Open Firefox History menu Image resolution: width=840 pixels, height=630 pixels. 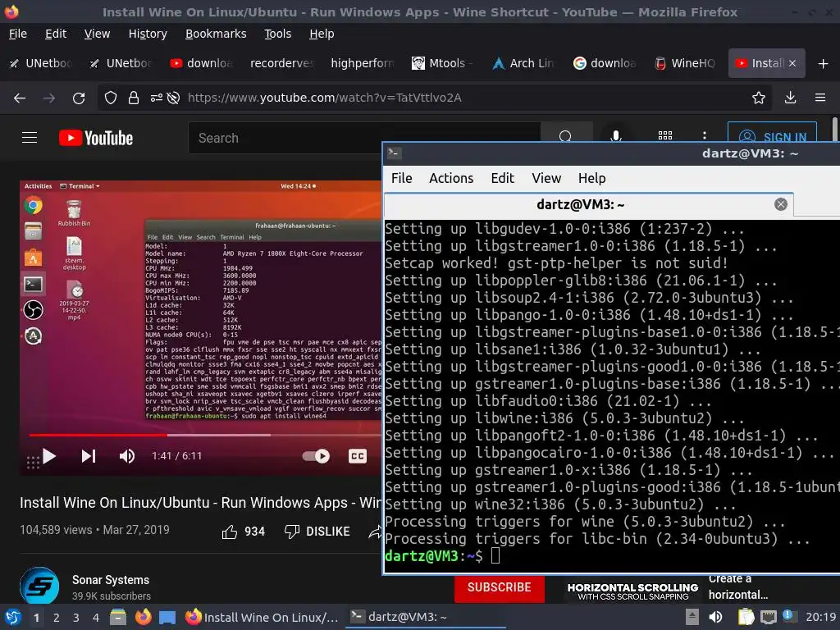148,34
